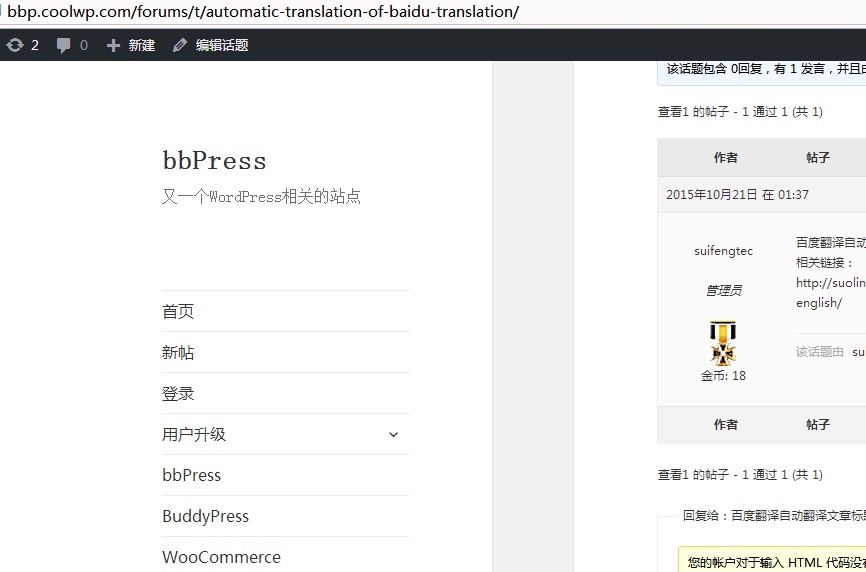Click the medal badge under suifengtec
The width and height of the screenshot is (866, 572).
[723, 342]
